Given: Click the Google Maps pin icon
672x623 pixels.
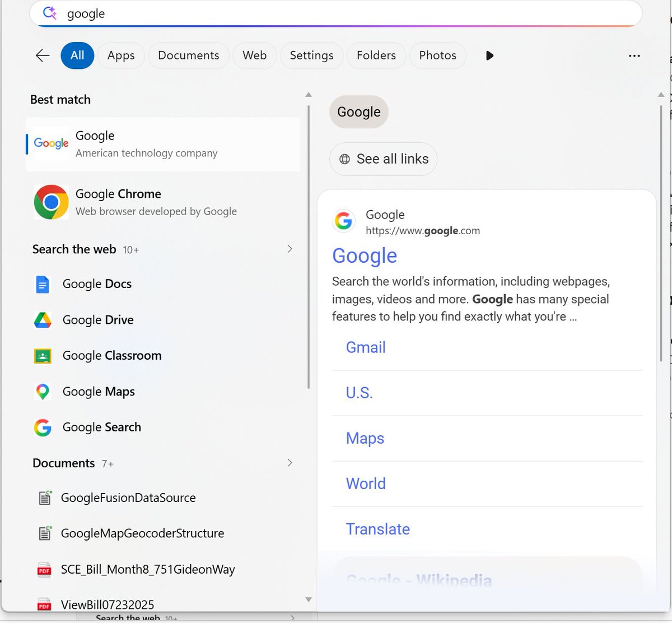Looking at the screenshot, I should [43, 392].
